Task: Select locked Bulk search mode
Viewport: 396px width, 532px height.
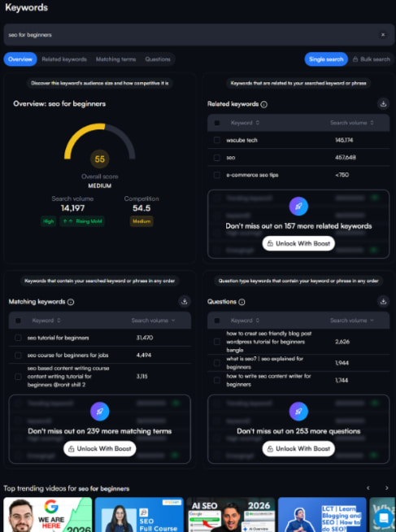Action: tap(372, 59)
